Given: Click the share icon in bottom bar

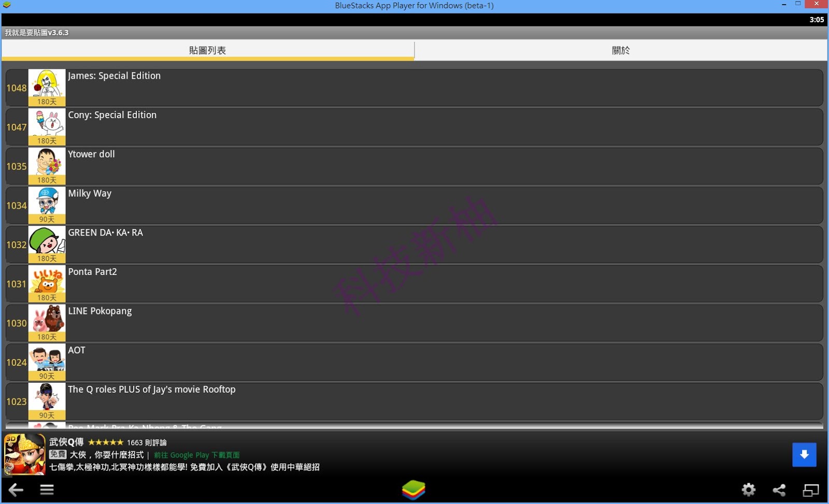Looking at the screenshot, I should (779, 489).
